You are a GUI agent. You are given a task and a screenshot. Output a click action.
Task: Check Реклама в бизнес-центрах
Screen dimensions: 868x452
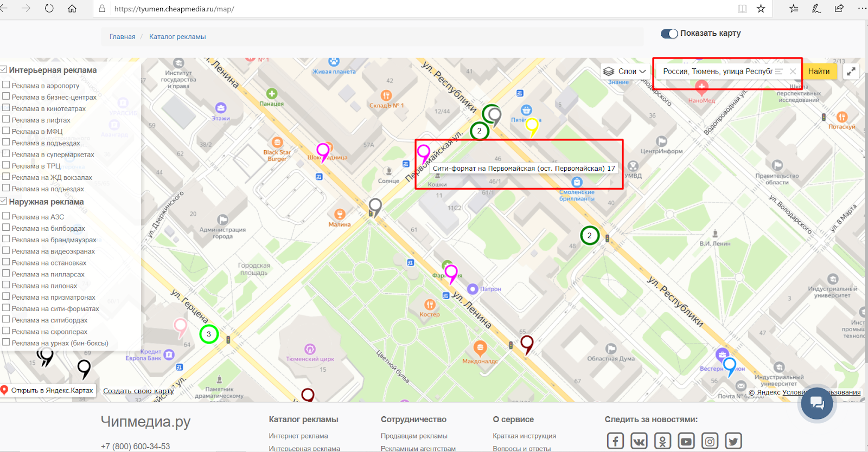7,96
